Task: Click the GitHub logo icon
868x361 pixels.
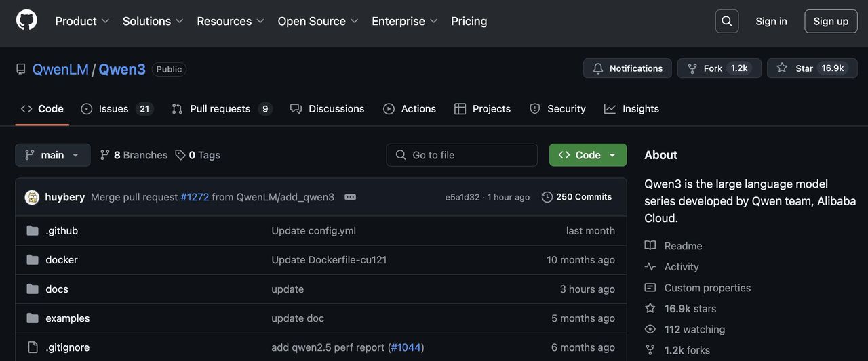Action: (x=26, y=20)
